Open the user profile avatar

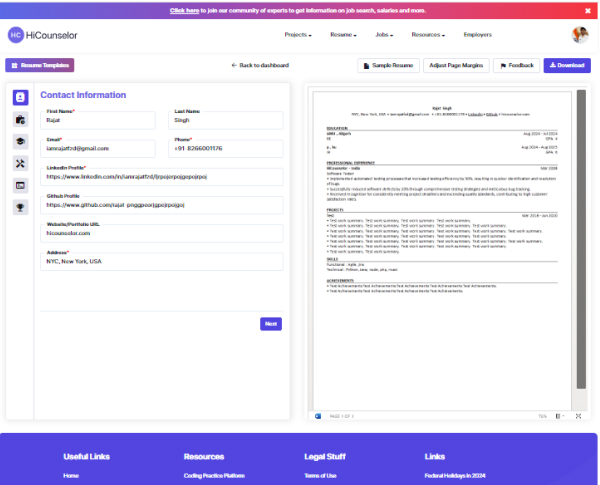point(580,35)
